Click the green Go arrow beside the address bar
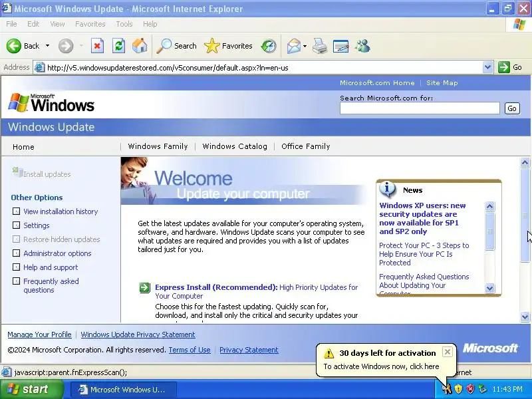The height and width of the screenshot is (399, 532). pos(504,67)
